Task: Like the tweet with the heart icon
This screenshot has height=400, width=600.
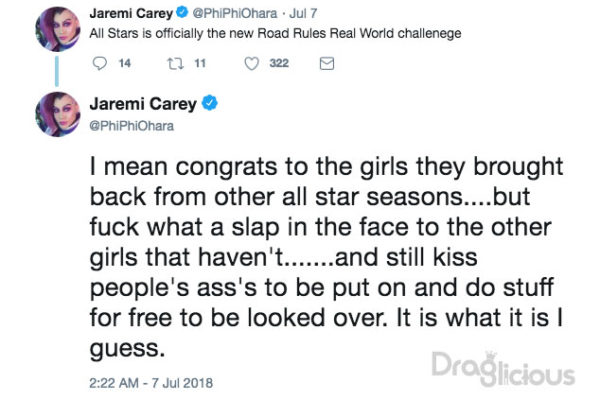Action: click(x=252, y=64)
